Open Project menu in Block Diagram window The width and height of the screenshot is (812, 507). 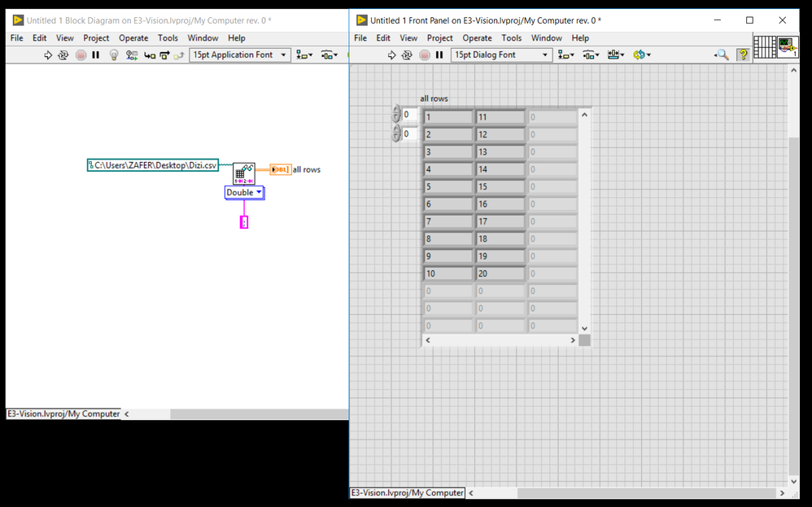[x=96, y=37]
